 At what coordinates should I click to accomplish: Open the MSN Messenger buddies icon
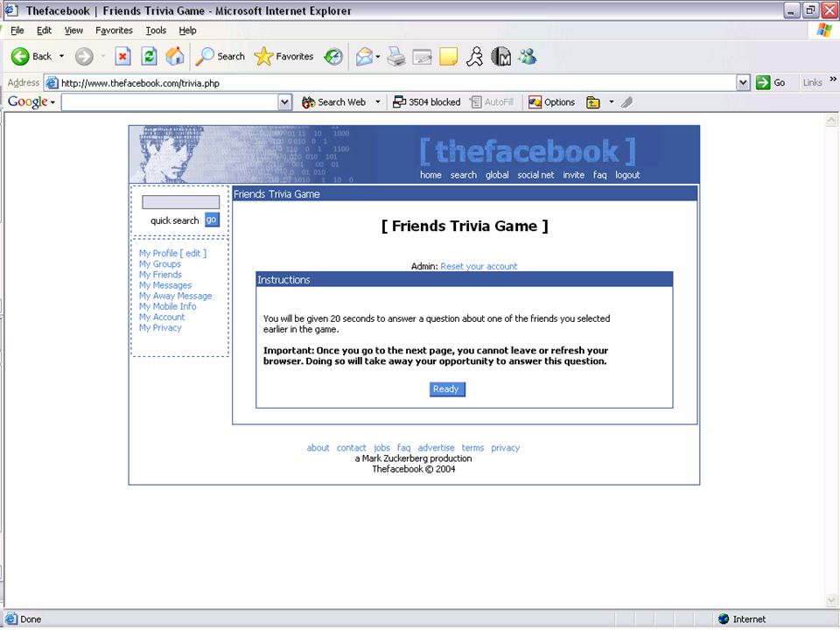click(527, 56)
